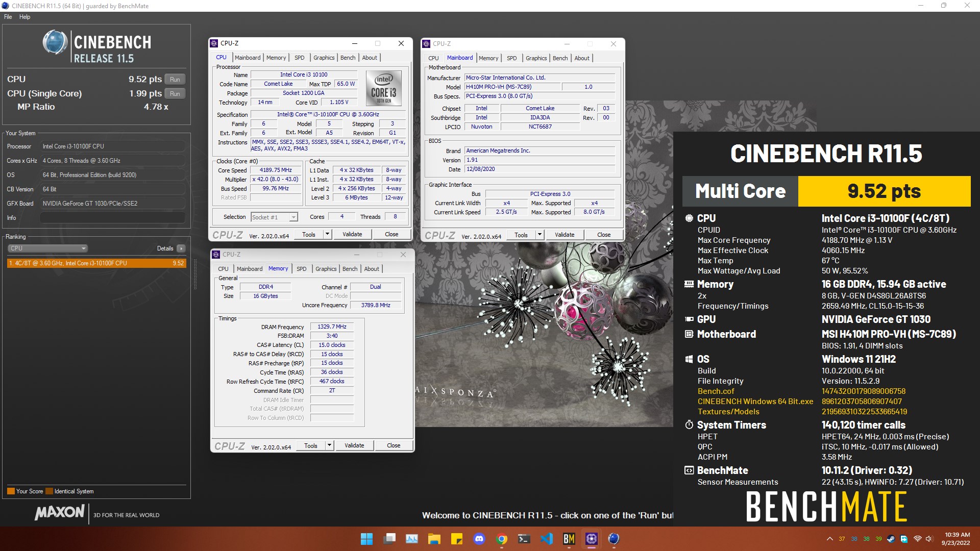Open About tab in Memory CPU-Z window
The image size is (980, 551).
(372, 269)
